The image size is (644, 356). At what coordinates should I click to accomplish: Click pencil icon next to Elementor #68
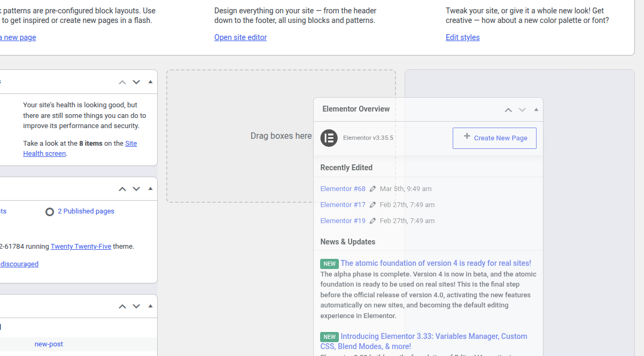[x=373, y=188]
